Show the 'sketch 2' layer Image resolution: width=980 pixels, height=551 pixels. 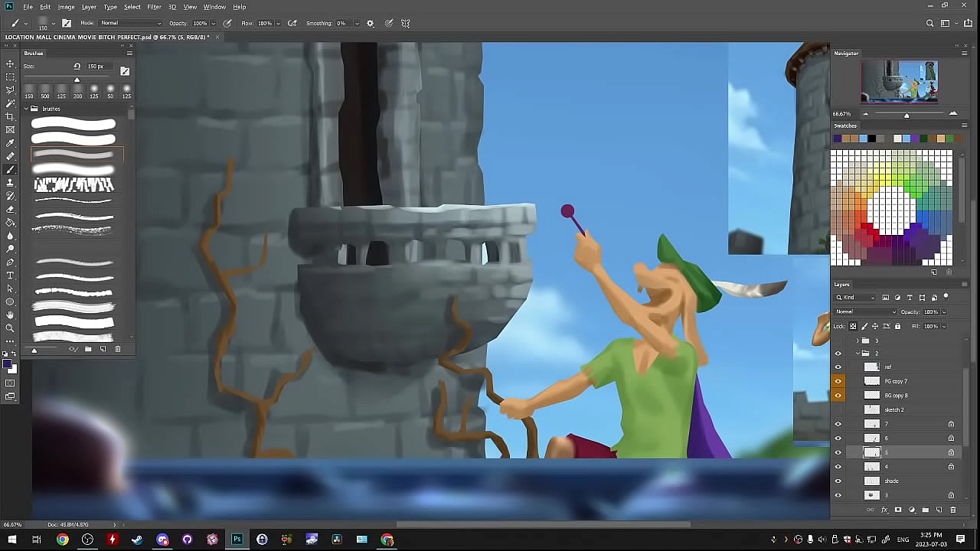pyautogui.click(x=838, y=410)
